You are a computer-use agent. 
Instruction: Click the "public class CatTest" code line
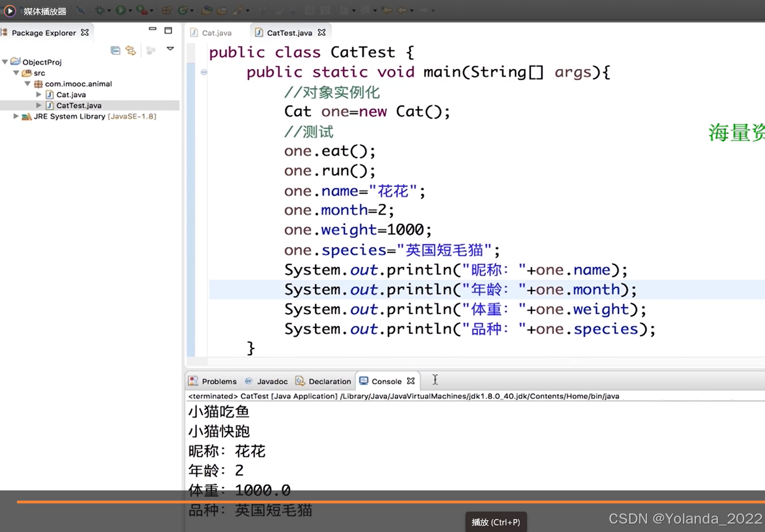tap(312, 52)
